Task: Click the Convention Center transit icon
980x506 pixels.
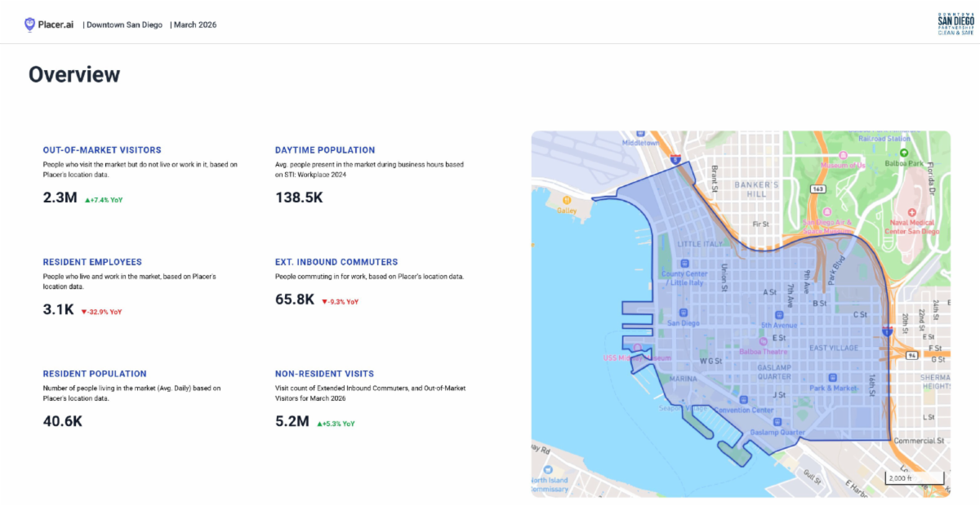Action: (x=742, y=399)
